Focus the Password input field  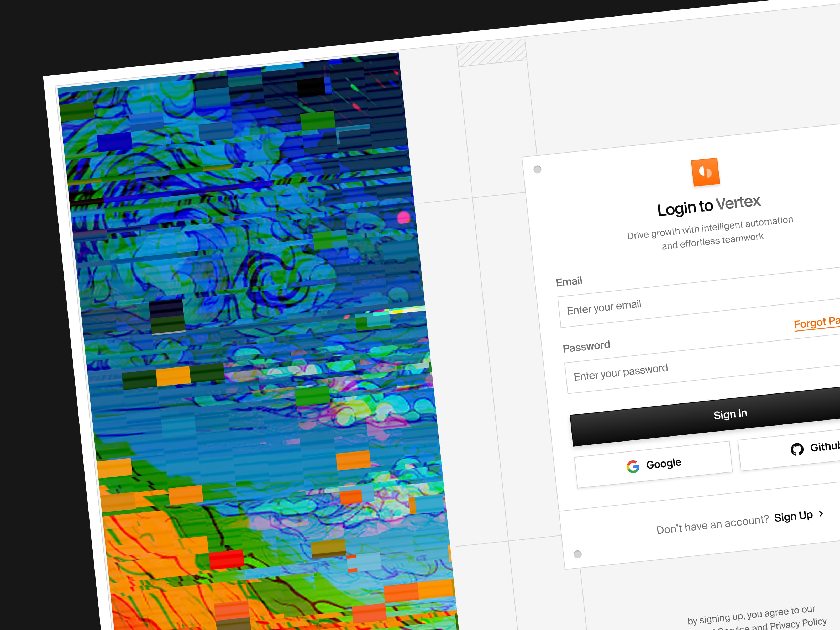click(702, 363)
